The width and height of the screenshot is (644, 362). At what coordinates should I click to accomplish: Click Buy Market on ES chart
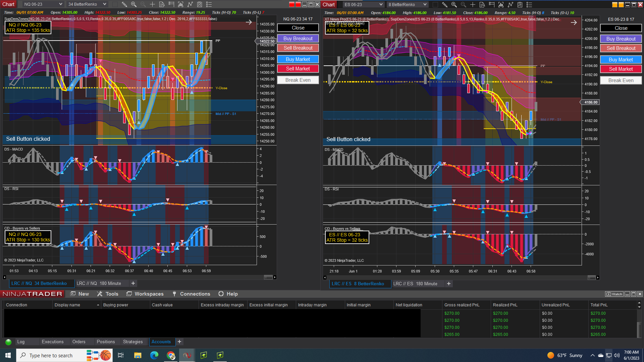pos(621,60)
